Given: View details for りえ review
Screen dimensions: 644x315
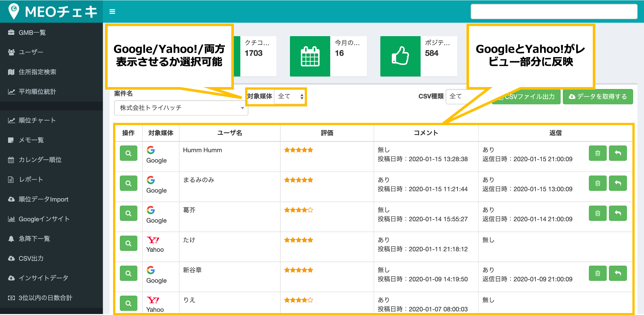Looking at the screenshot, I should (129, 303).
